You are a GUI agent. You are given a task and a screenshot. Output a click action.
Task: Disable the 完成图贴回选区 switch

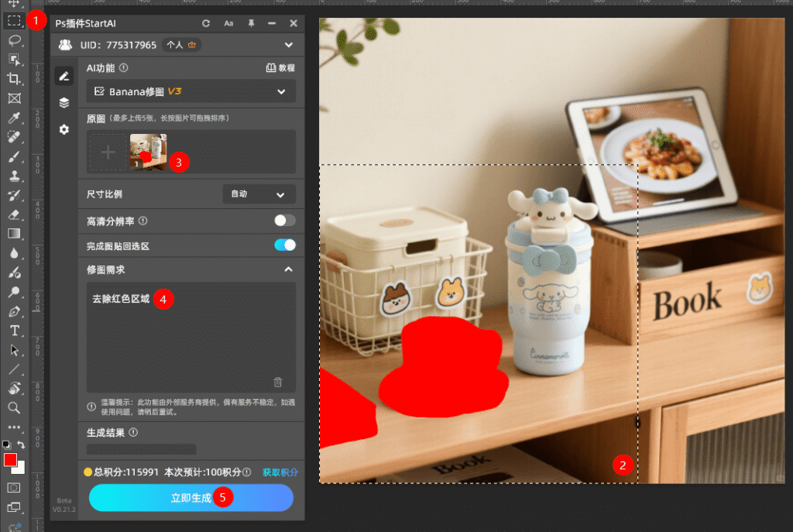coord(284,243)
